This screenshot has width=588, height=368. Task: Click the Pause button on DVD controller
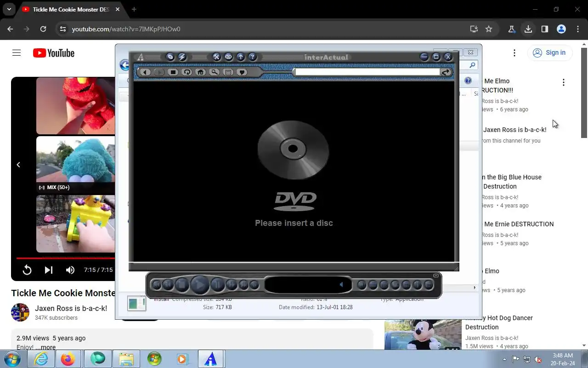[x=218, y=285]
